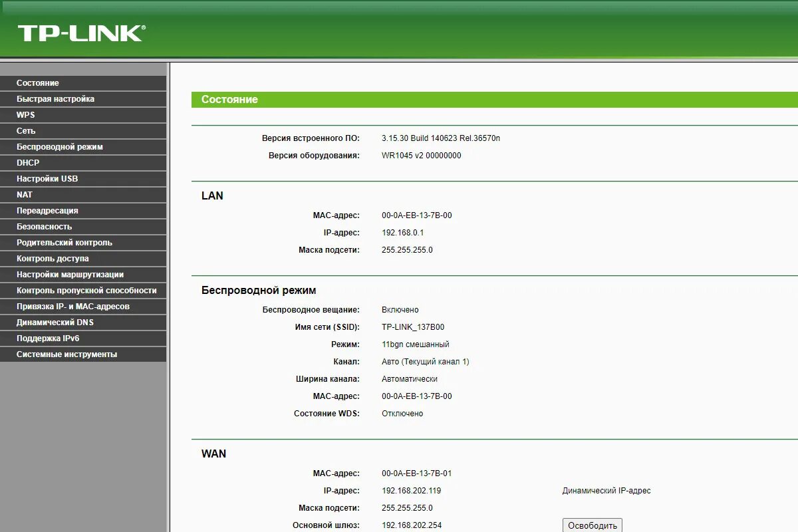Click hardware version WR1045 v2 00000000
This screenshot has height=532, width=798.
click(422, 156)
